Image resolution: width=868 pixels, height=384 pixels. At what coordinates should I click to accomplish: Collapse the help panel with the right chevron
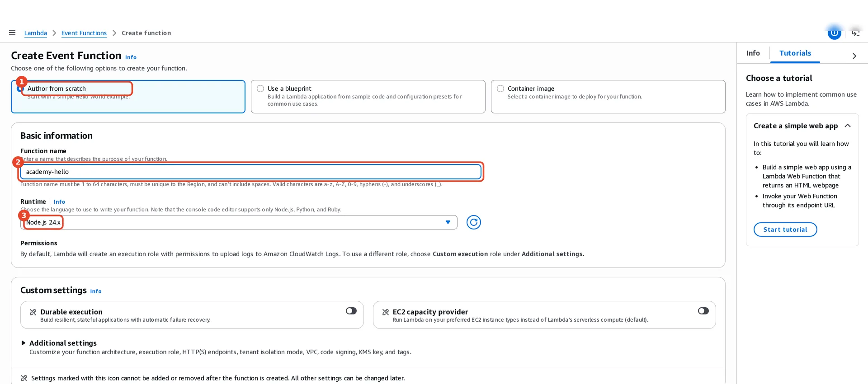point(854,56)
